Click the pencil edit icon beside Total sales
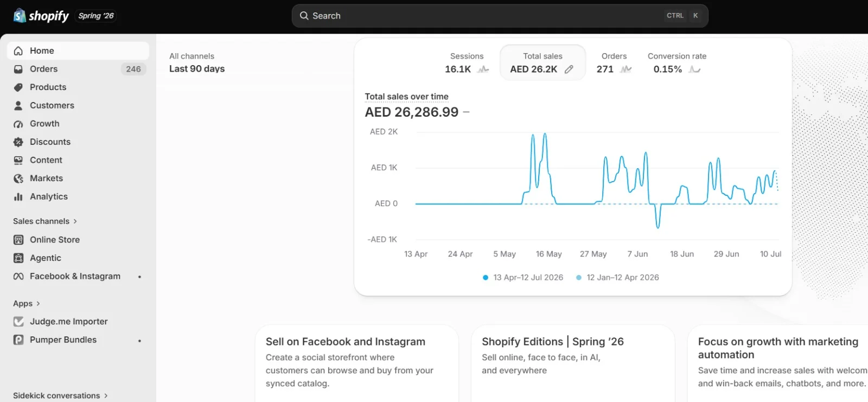Screen dimensions: 868x402 pos(569,69)
